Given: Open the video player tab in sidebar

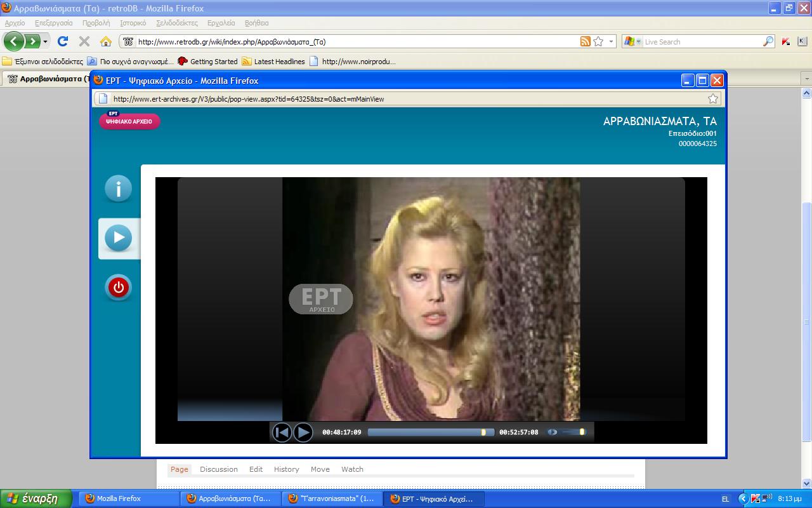Looking at the screenshot, I should pyautogui.click(x=118, y=238).
